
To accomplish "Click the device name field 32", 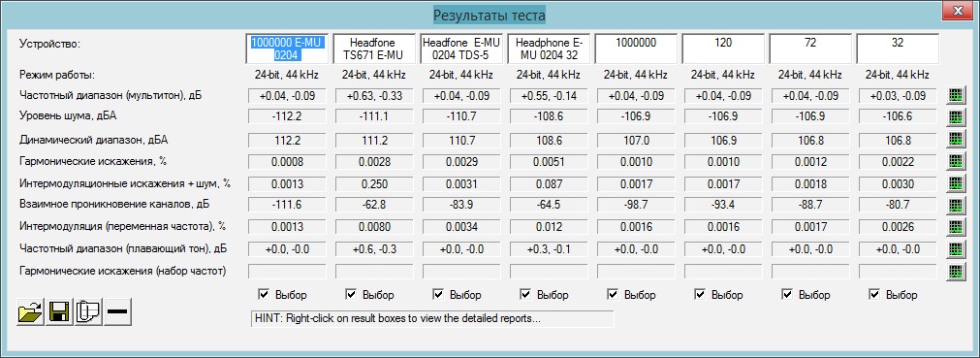I will [898, 49].
